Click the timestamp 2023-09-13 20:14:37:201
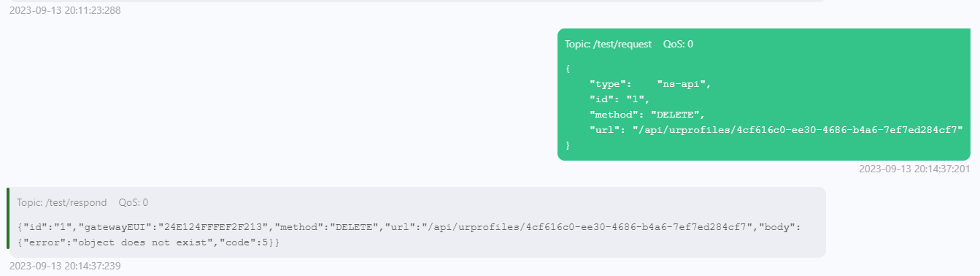Image resolution: width=980 pixels, height=276 pixels. click(914, 169)
